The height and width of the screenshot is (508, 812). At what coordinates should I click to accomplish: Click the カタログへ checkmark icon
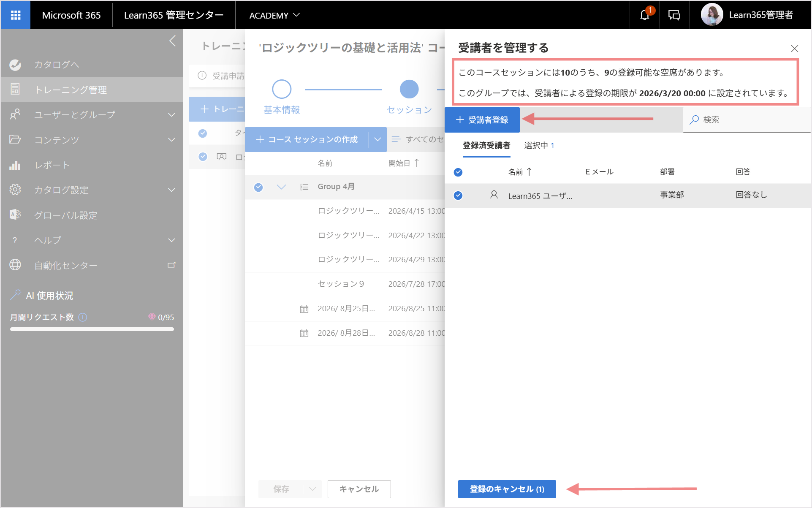[x=15, y=65]
